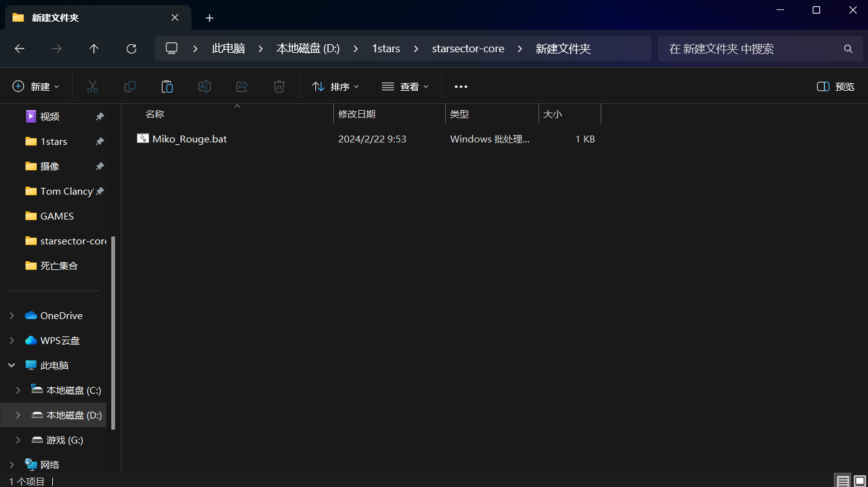This screenshot has width=868, height=487.
Task: Click the Delete trash icon
Action: coord(279,86)
